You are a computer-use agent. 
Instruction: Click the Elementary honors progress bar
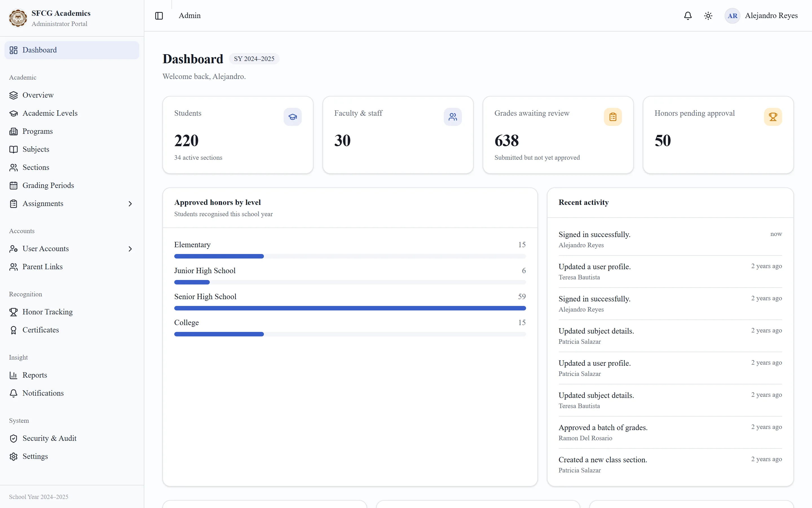point(350,256)
